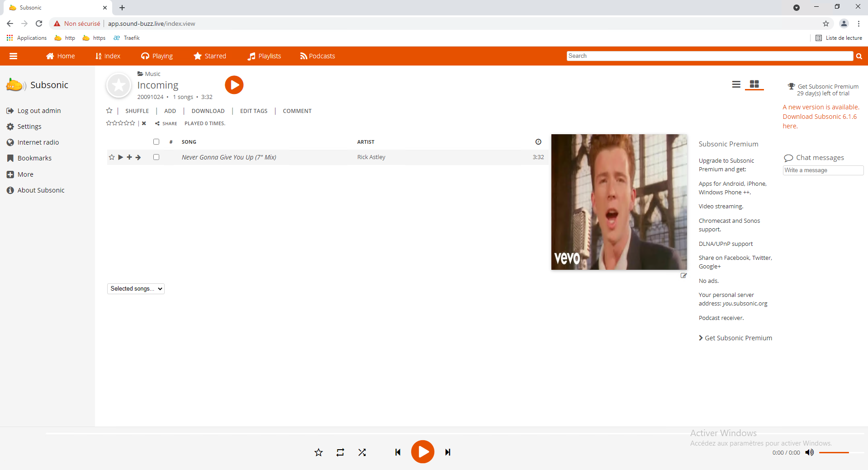The height and width of the screenshot is (470, 868).
Task: Open the hamburger menu in orange bar
Action: pos(13,56)
